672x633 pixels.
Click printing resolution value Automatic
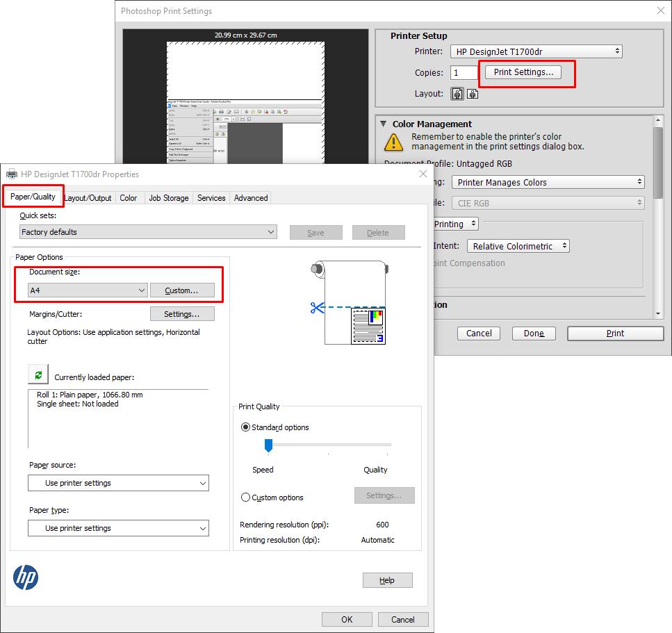coord(377,540)
